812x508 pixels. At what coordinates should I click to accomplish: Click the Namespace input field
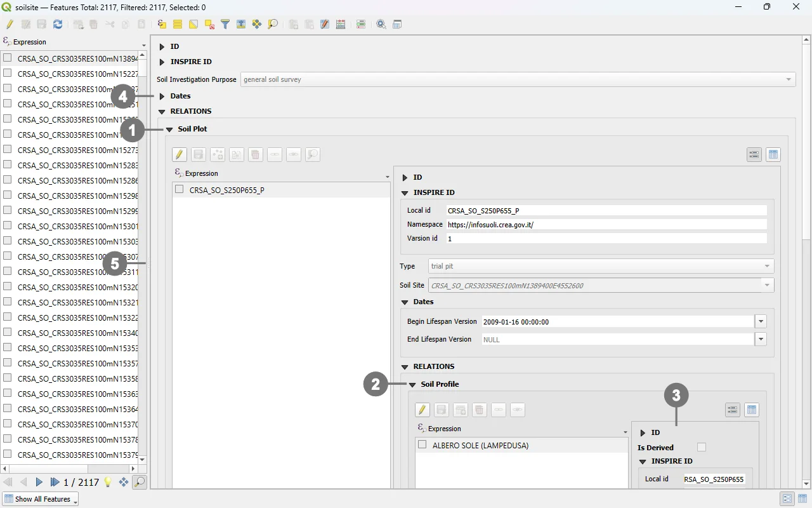click(x=606, y=224)
